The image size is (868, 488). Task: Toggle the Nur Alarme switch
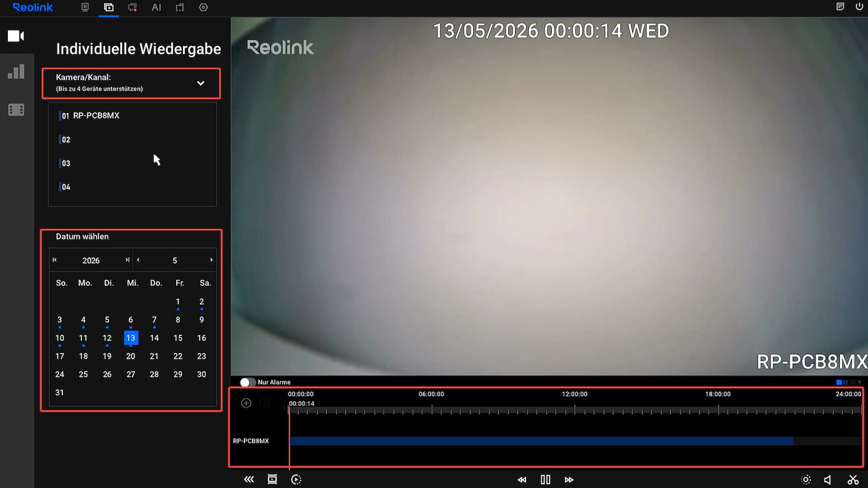(247, 382)
